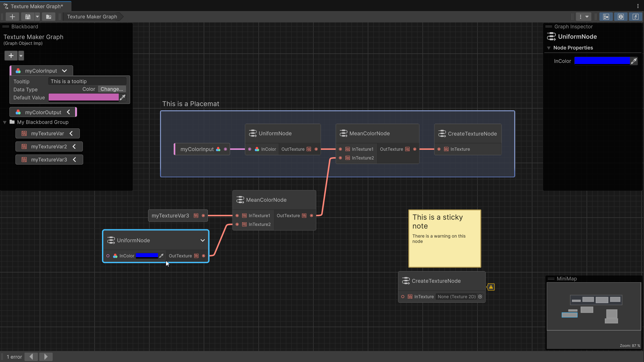Open a graph asset via the folder icon
The height and width of the screenshot is (362, 644).
click(48, 16)
